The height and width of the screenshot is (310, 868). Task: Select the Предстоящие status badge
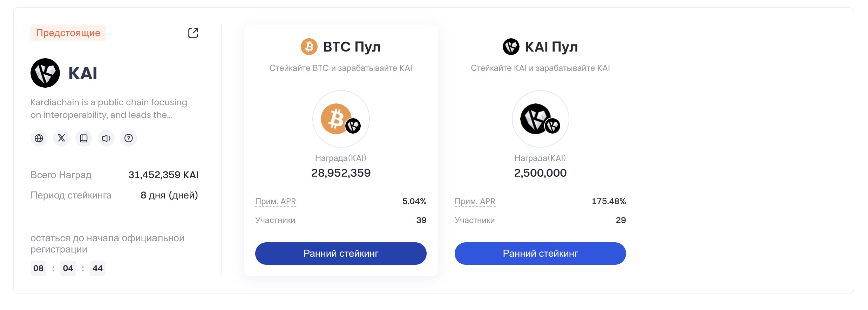point(68,33)
